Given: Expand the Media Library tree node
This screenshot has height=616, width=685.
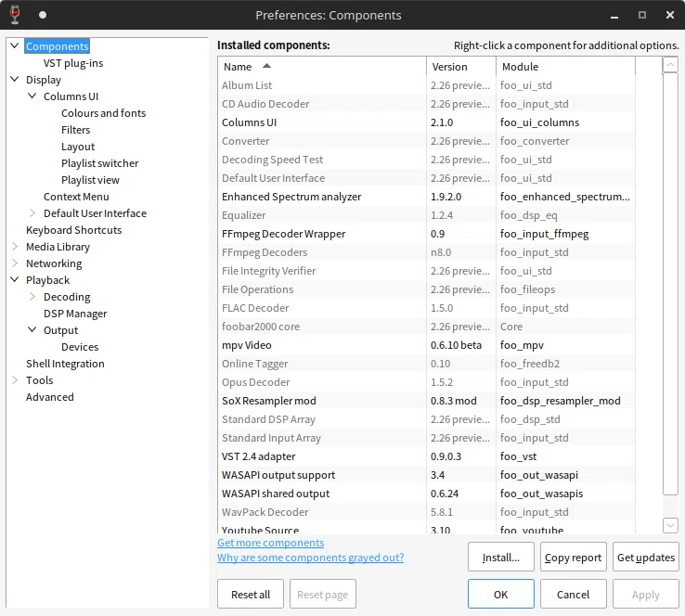Looking at the screenshot, I should [x=15, y=247].
